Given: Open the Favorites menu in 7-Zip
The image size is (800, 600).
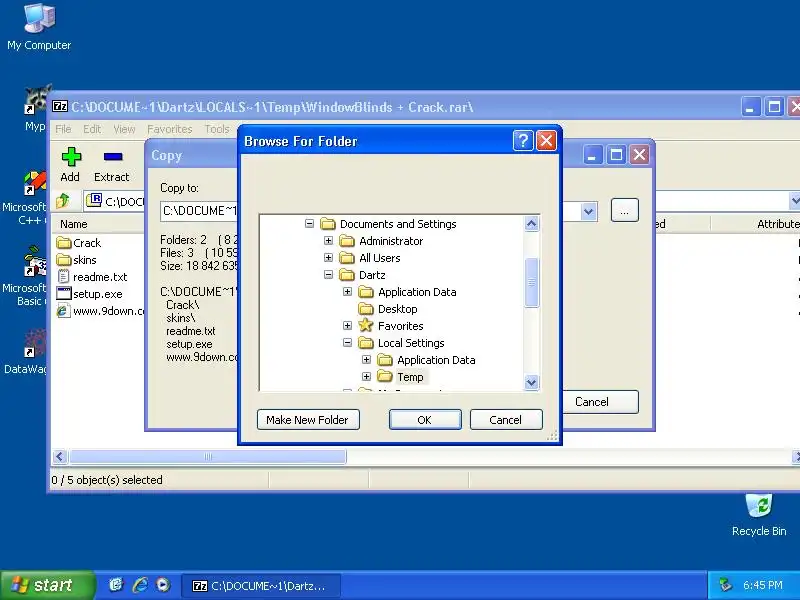Looking at the screenshot, I should (169, 129).
